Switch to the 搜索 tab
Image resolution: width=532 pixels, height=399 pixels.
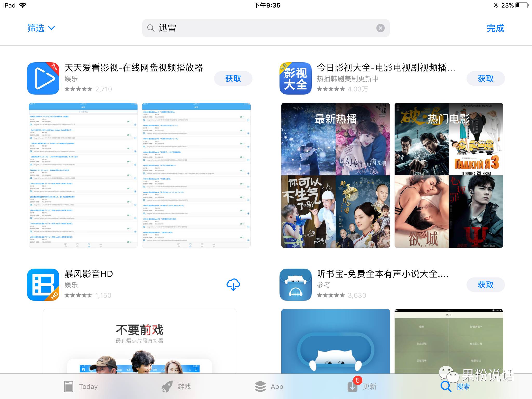click(x=455, y=387)
